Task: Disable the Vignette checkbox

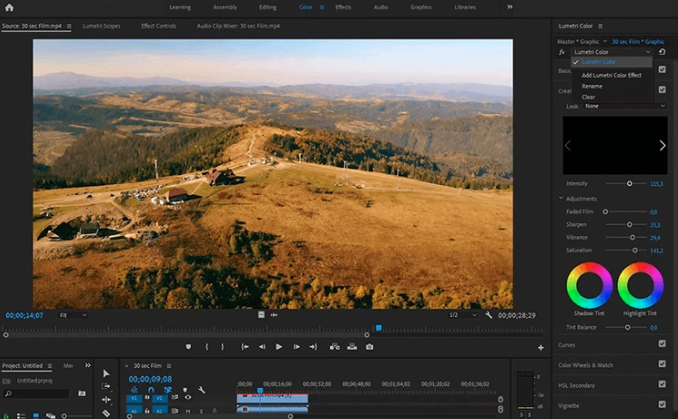Action: [662, 403]
